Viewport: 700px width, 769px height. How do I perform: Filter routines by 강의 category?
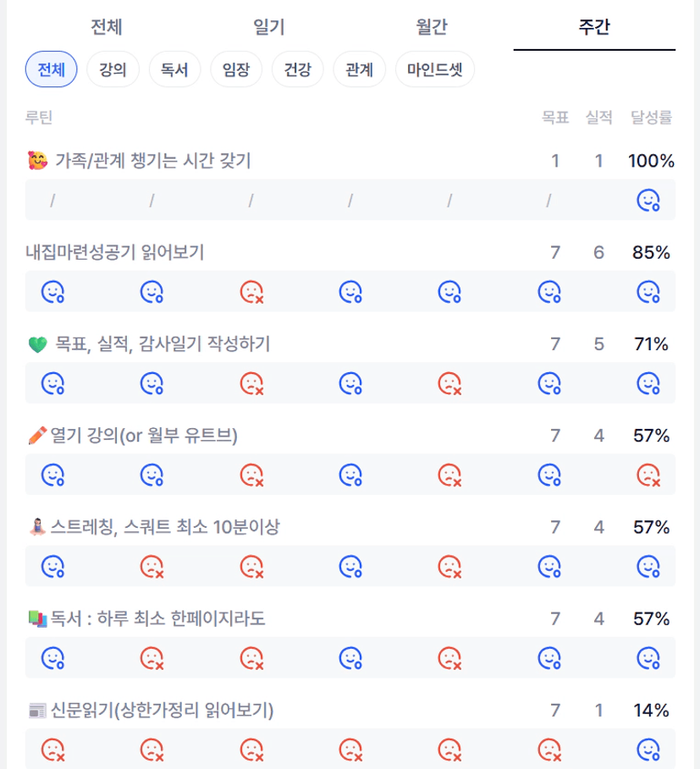pos(113,69)
